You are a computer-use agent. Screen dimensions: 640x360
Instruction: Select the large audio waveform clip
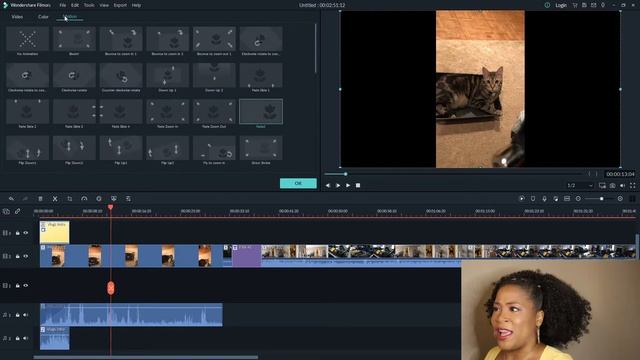[x=131, y=315]
